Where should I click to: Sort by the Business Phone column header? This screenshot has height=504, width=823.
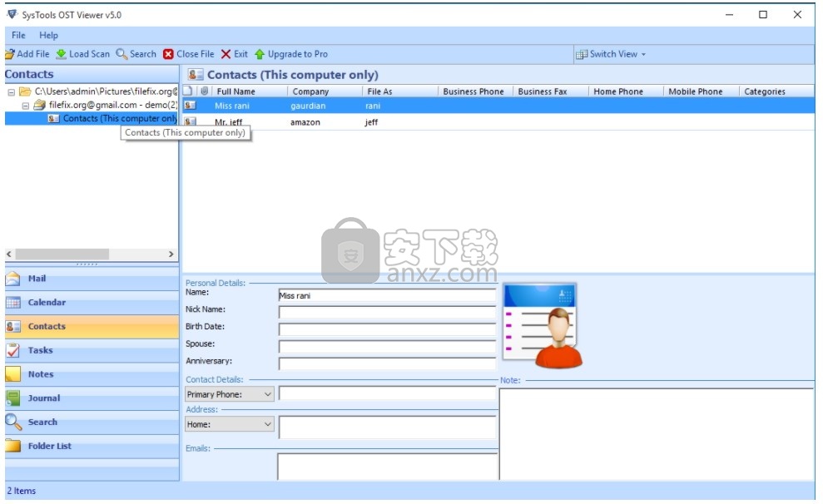[475, 91]
